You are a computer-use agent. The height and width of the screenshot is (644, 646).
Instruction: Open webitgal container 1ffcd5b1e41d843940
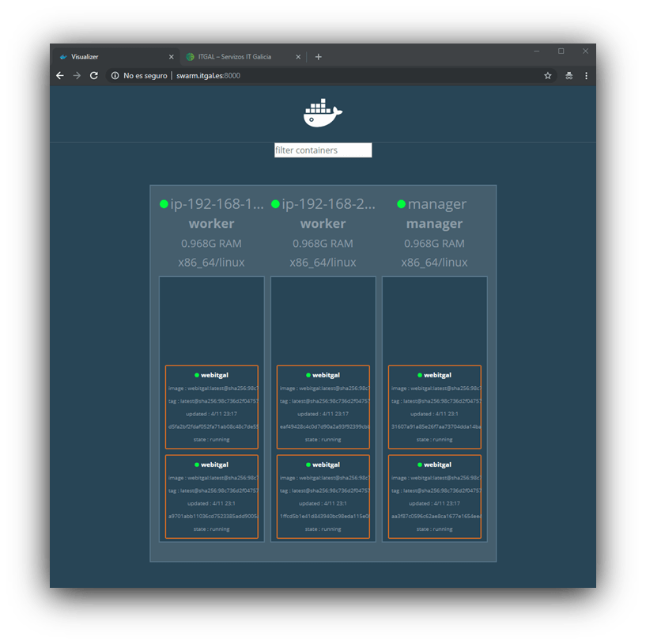click(323, 496)
